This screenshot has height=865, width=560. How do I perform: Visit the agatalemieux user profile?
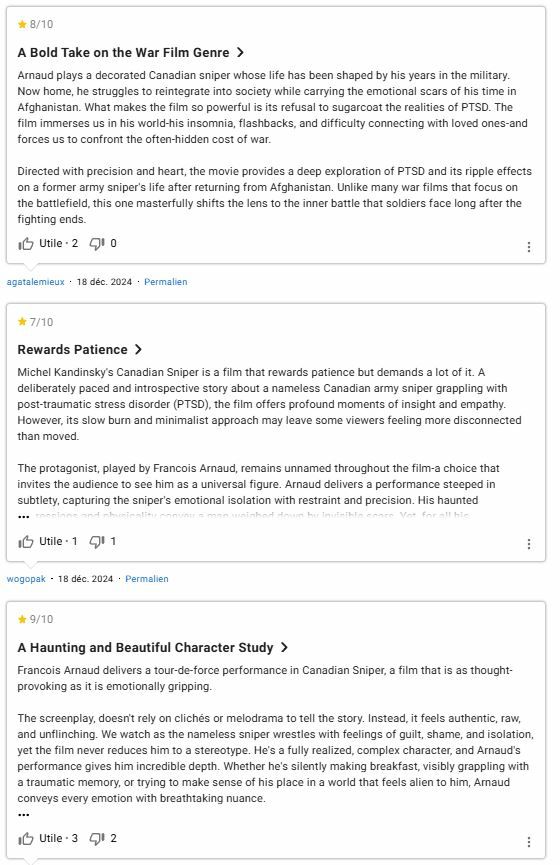point(35,282)
